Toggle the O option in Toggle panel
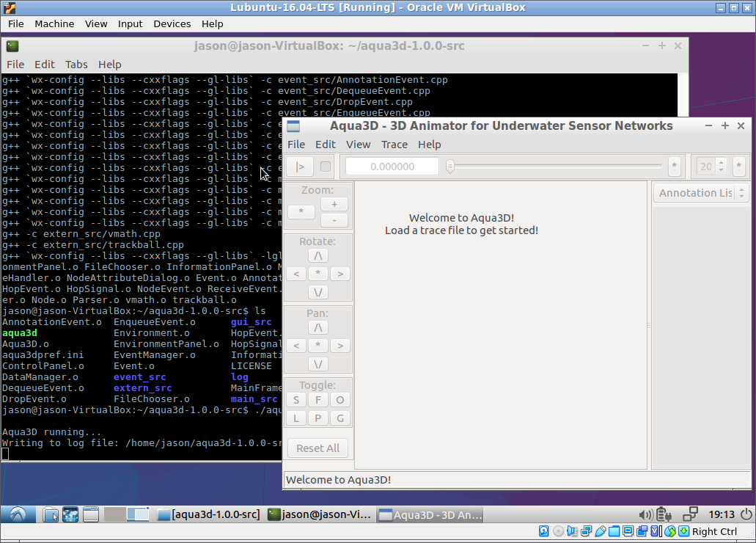This screenshot has width=756, height=543. (340, 400)
